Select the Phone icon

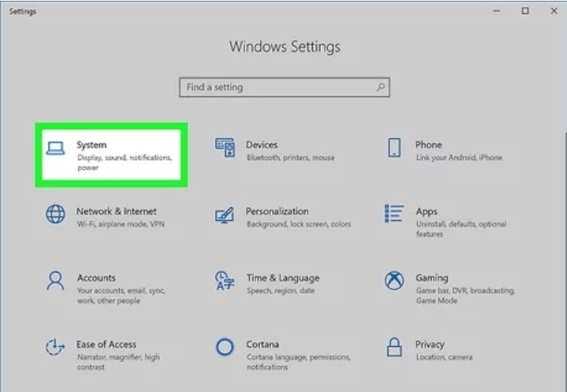[x=394, y=147]
